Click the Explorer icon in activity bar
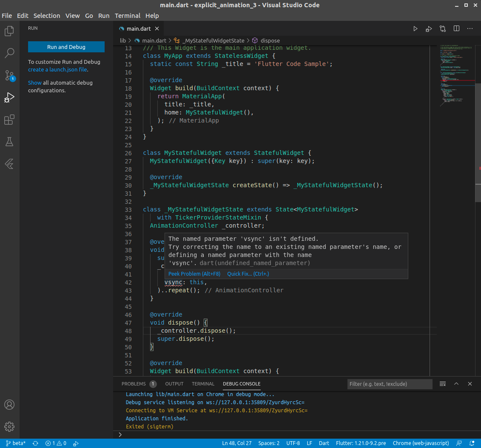The height and width of the screenshot is (448, 481). [x=9, y=31]
